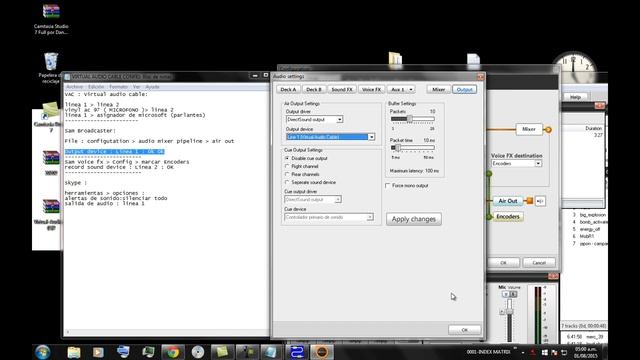Open the Ver menu in Notepad
640x360 pixels.
136,87
